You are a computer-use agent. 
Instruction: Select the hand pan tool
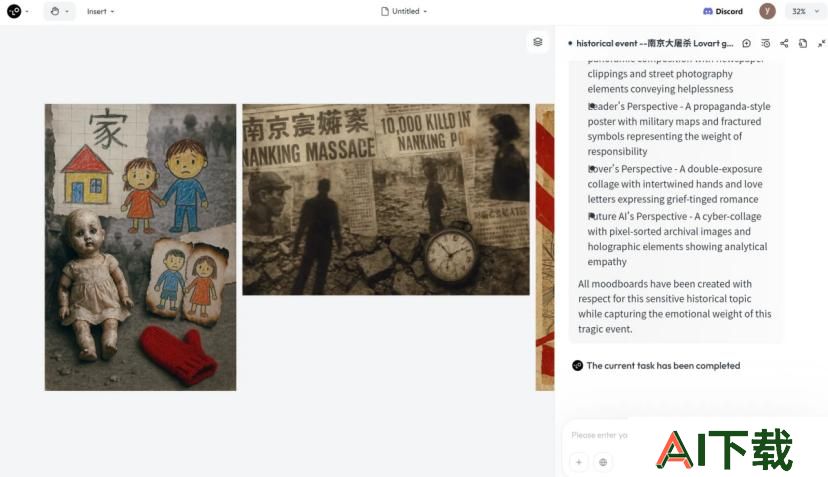click(55, 11)
